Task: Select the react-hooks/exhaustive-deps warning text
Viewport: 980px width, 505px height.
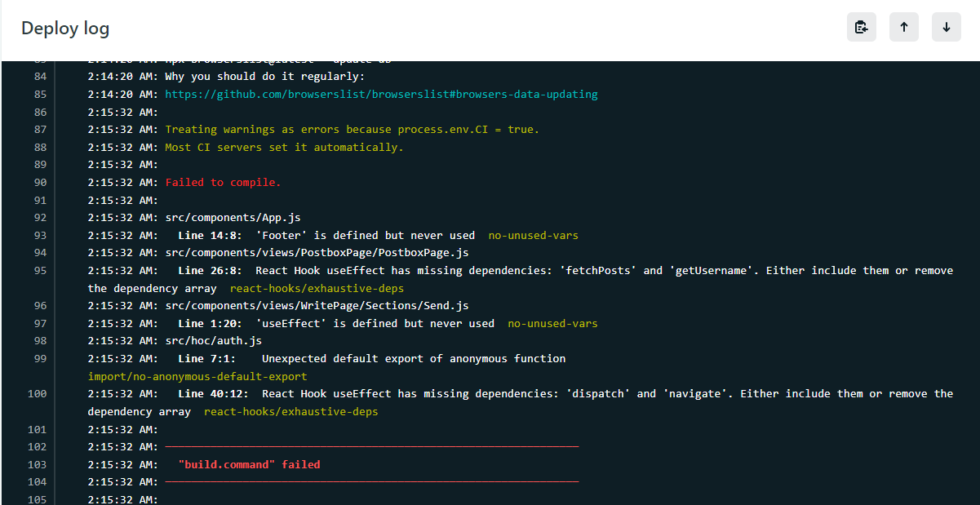Action: (317, 287)
